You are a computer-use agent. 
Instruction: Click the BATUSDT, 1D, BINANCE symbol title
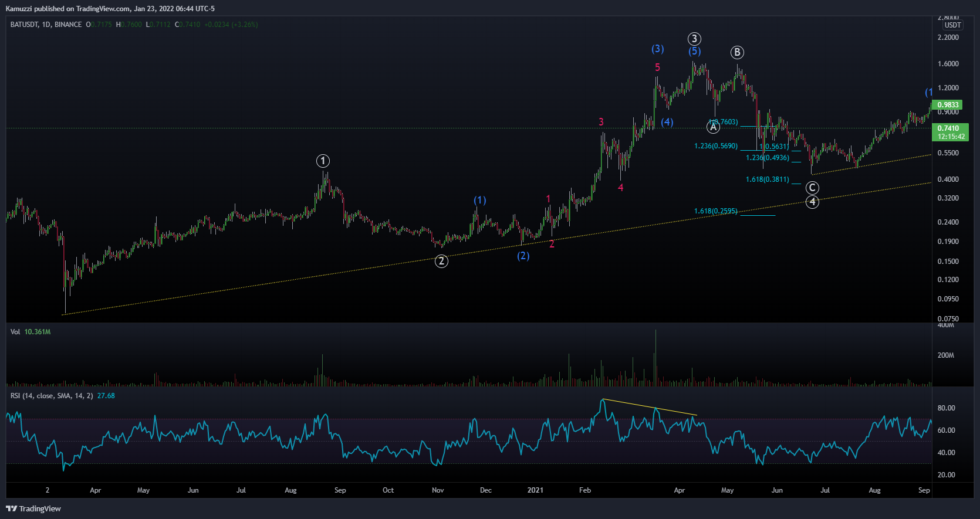pos(46,25)
